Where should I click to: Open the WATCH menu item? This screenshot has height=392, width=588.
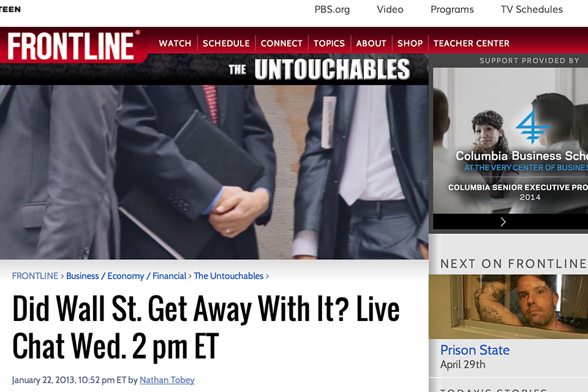tap(175, 43)
